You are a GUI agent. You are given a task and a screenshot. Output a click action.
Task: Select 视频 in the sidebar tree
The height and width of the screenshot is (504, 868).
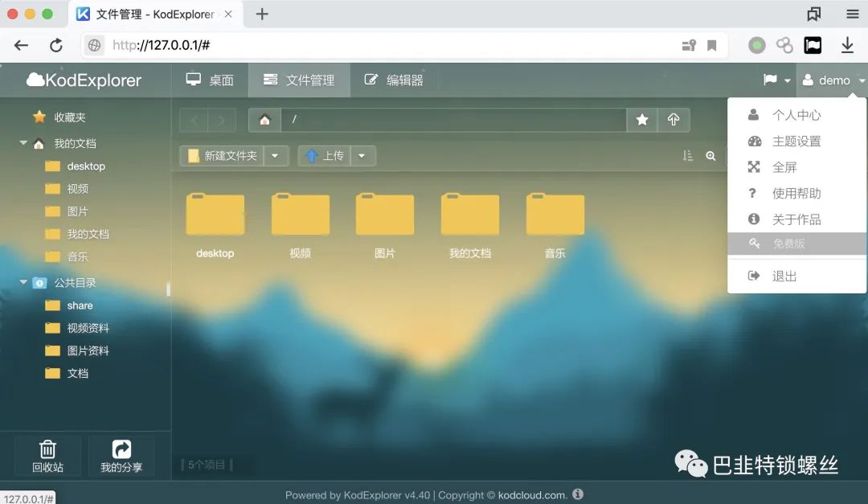point(67,189)
